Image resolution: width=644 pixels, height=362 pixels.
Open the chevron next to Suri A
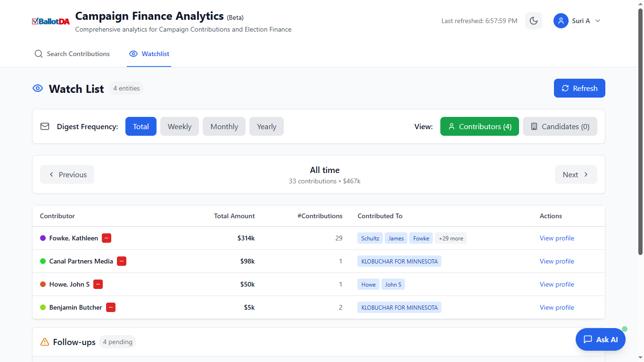point(597,21)
